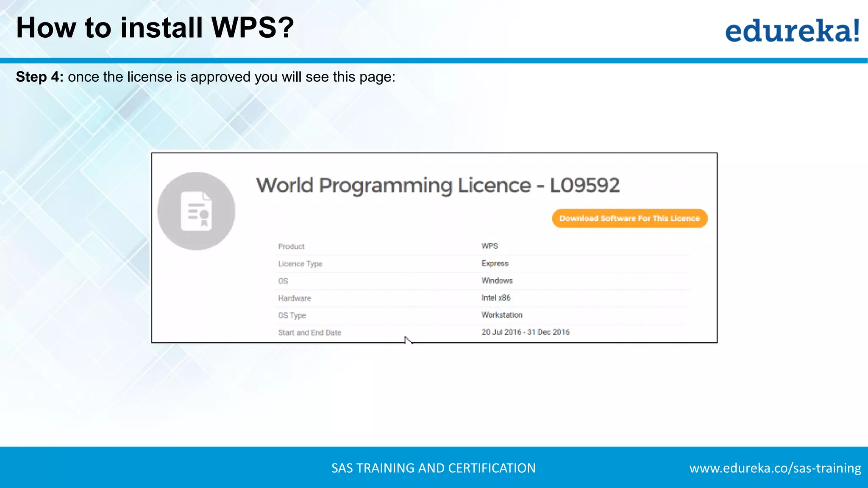Click the Product label
This screenshot has height=488, width=868.
pos(291,247)
